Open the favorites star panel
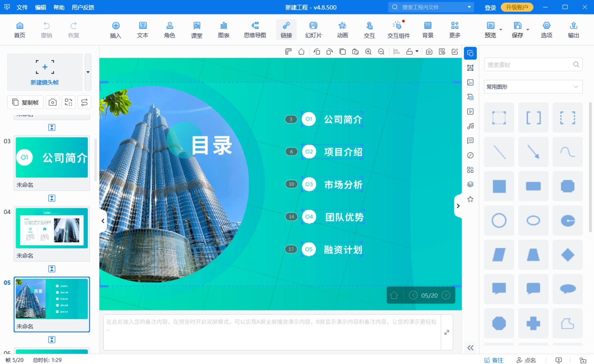This screenshot has width=594, height=364. pos(470,199)
